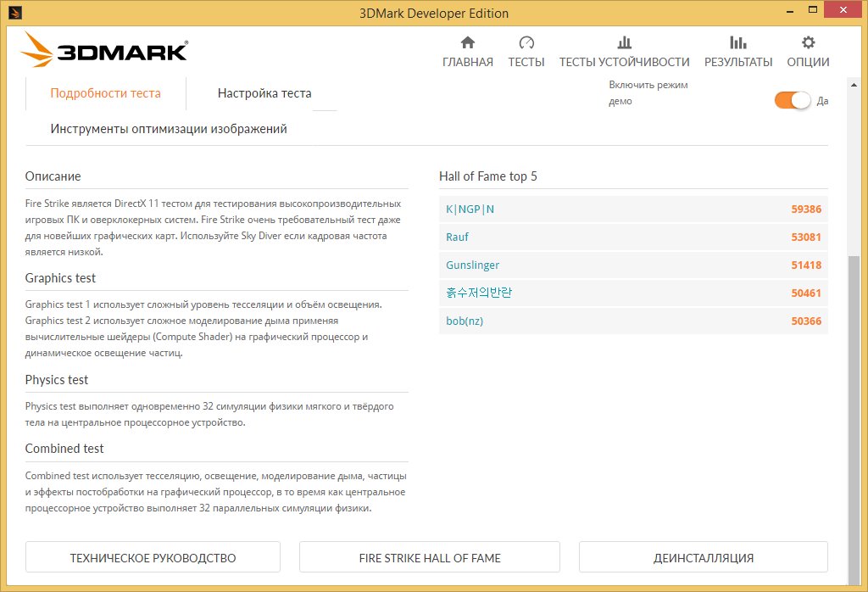Click the Описание heading
868x592 pixels.
click(x=53, y=176)
